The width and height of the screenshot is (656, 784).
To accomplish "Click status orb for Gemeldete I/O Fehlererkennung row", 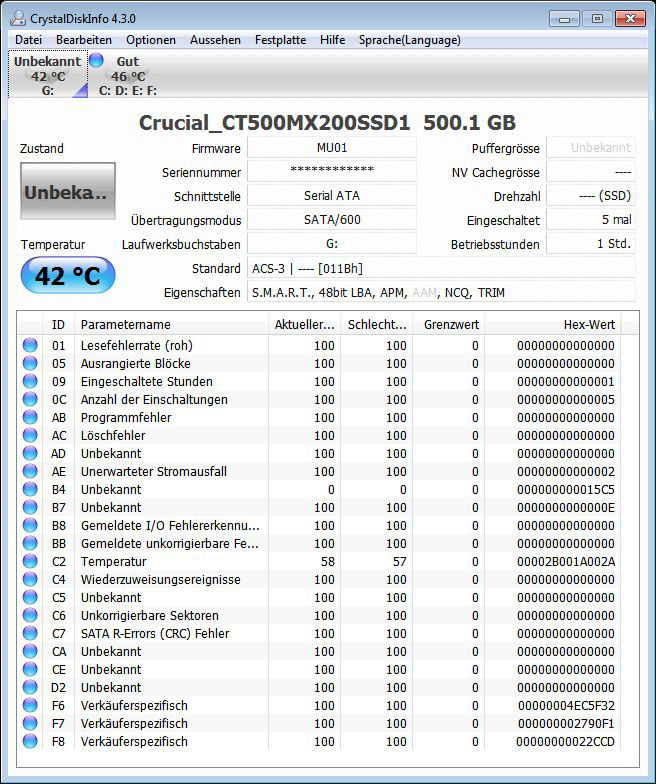I will tap(30, 525).
